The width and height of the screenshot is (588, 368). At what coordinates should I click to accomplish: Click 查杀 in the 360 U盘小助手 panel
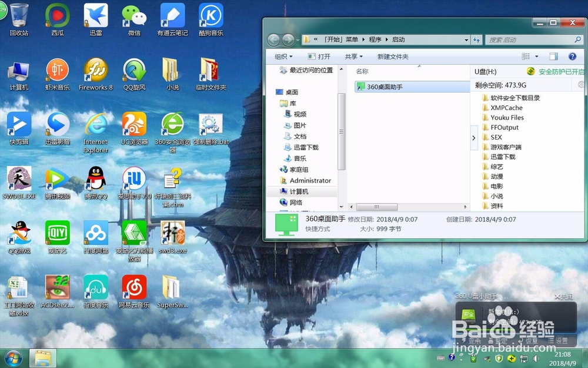tap(474, 340)
